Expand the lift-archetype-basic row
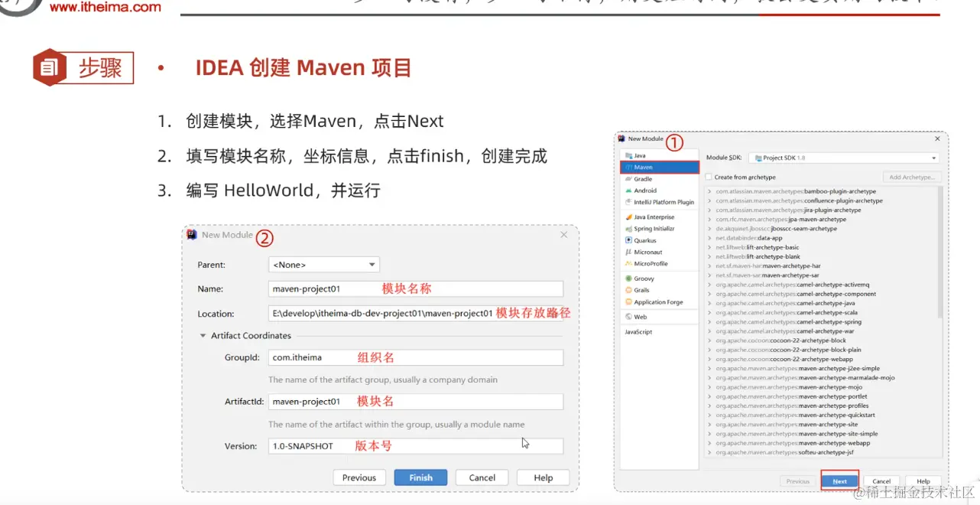This screenshot has width=980, height=505. [709, 247]
